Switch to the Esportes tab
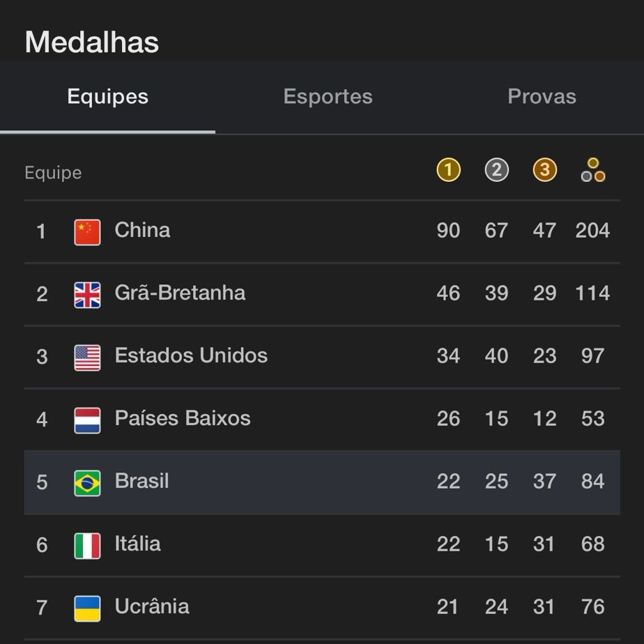Image resolution: width=644 pixels, height=644 pixels. point(328,96)
